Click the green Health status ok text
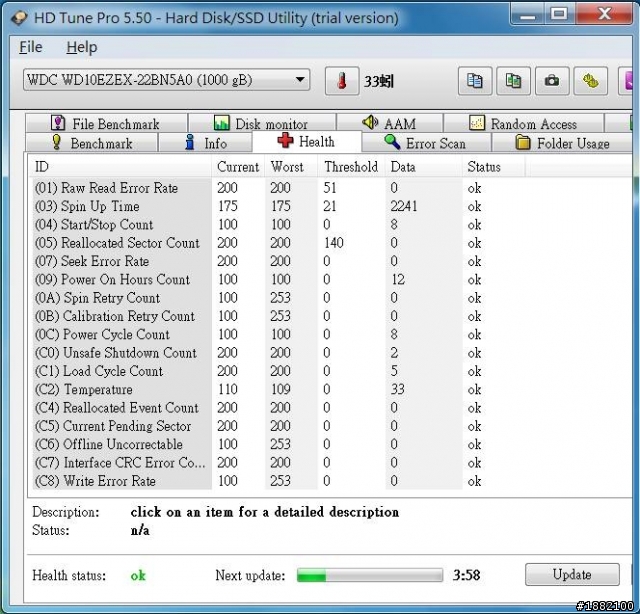This screenshot has width=640, height=614. point(138,576)
